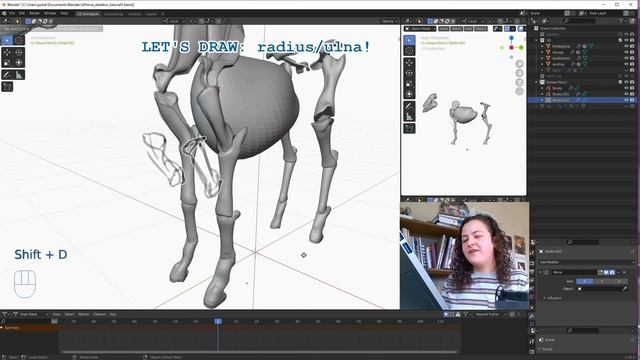Hide the Stroke object's eye icon
Viewport: 640px width, 360px height.
coord(626,88)
